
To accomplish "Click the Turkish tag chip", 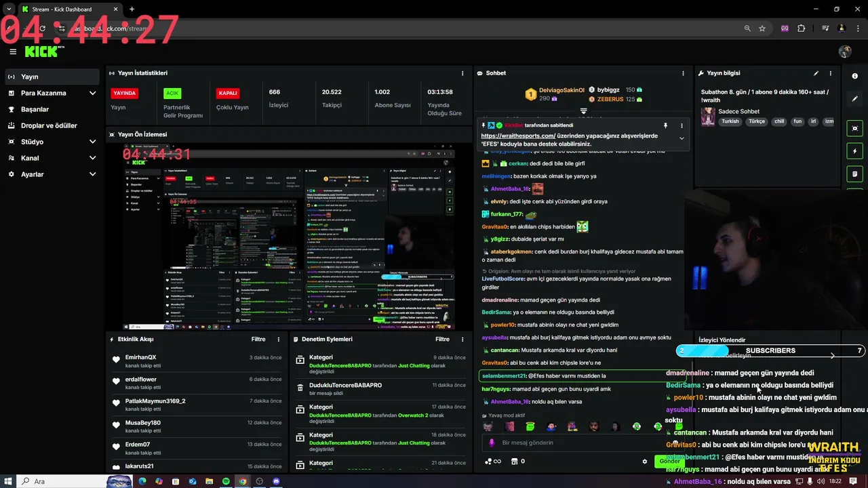I will [x=730, y=121].
